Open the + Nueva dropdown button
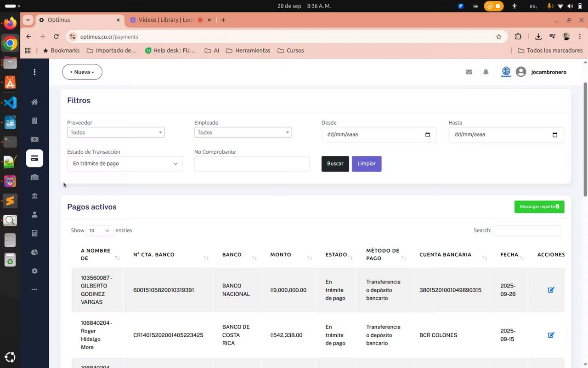The height and width of the screenshot is (368, 588). (x=82, y=72)
